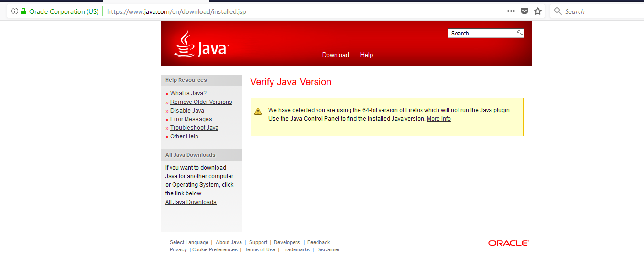The width and height of the screenshot is (644, 272).
Task: Open the Help menu in the Java header
Action: tap(367, 55)
